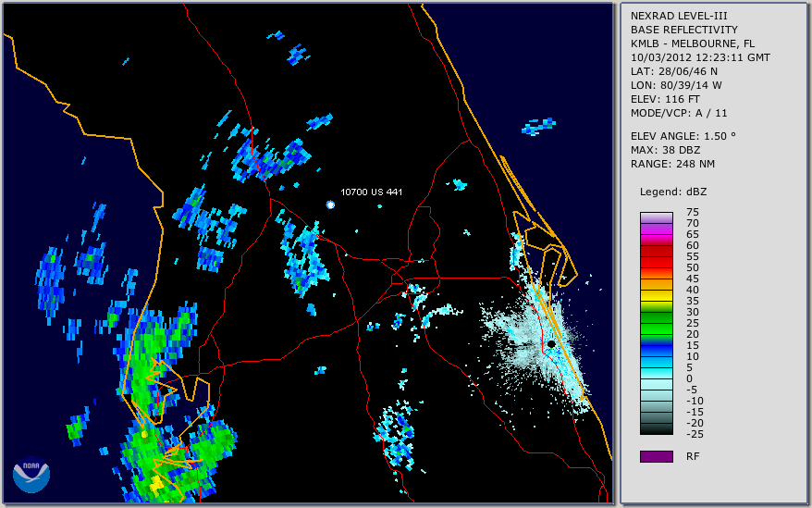Click the 'LON: 80/39/14 W' line
The width and height of the screenshot is (812, 508).
pos(676,85)
